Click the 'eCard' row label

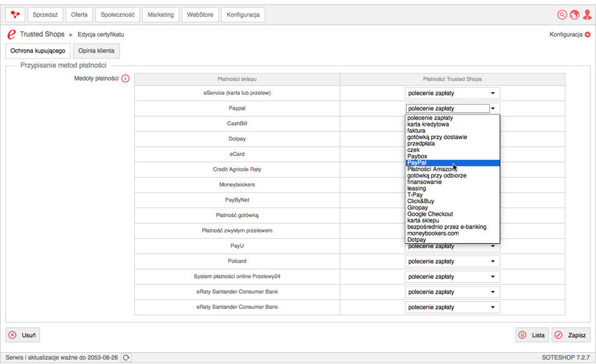tap(237, 154)
